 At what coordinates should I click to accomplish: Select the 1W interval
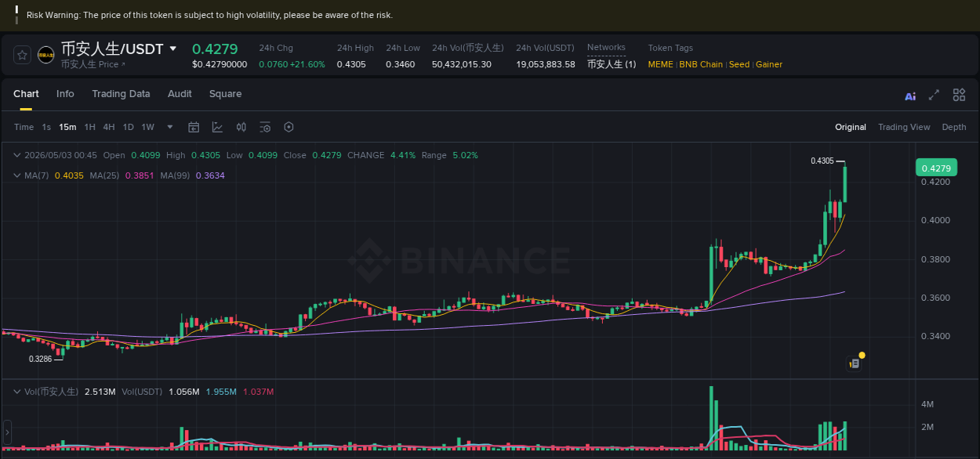[148, 127]
